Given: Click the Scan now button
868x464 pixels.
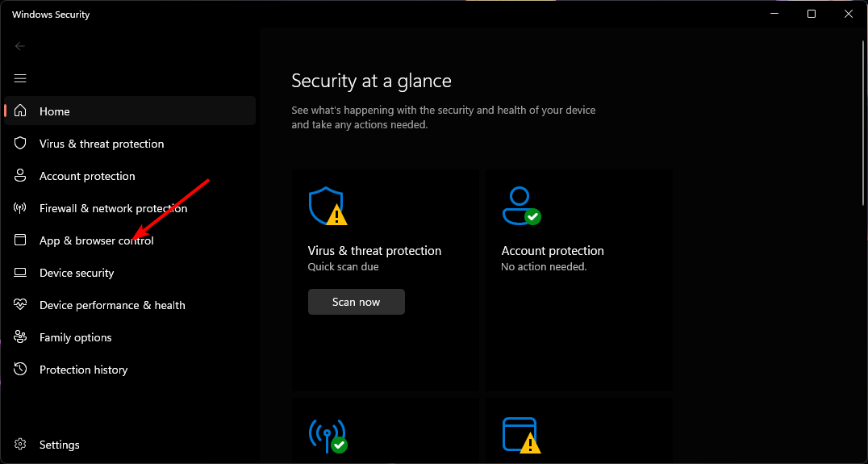Looking at the screenshot, I should click(356, 302).
